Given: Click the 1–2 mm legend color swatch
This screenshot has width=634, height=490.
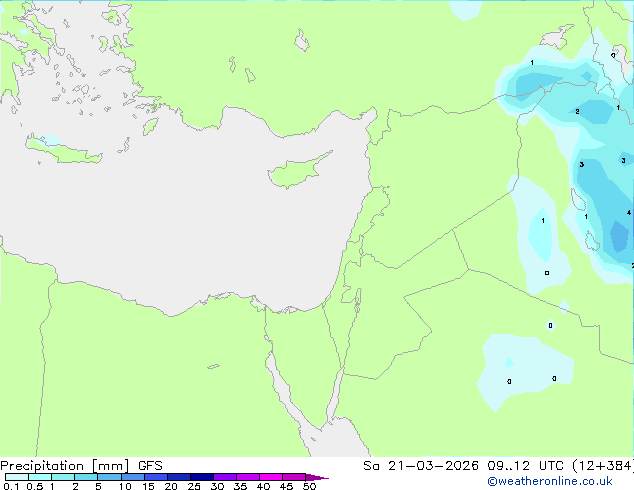Looking at the screenshot, I should (x=63, y=477).
